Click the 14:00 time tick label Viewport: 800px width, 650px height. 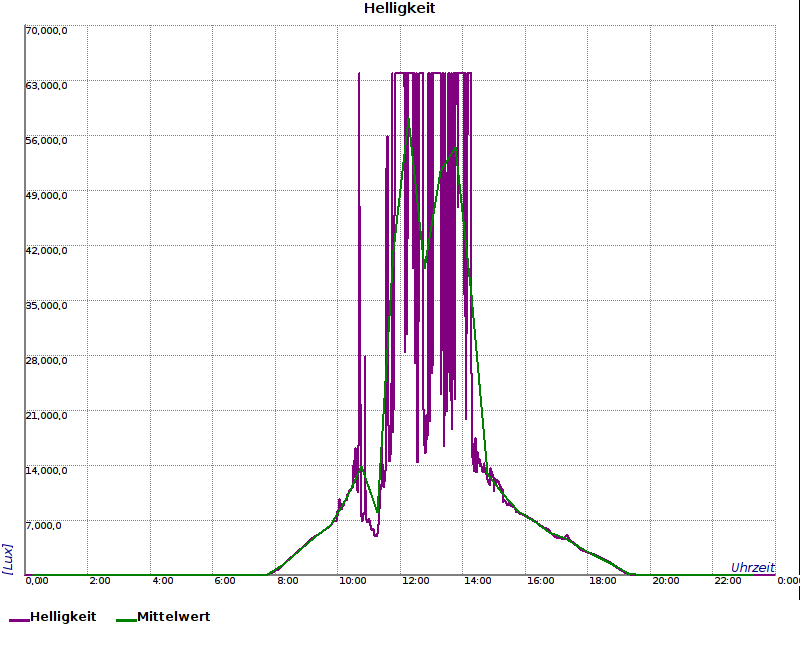coord(478,581)
